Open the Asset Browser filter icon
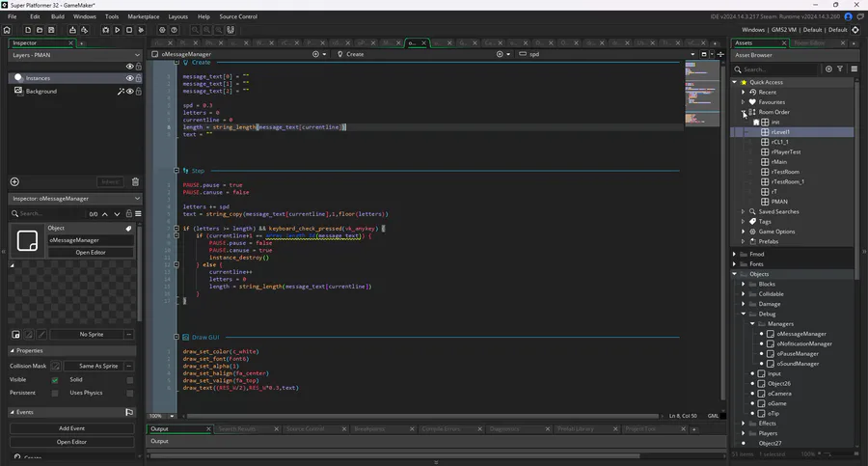 pos(840,69)
